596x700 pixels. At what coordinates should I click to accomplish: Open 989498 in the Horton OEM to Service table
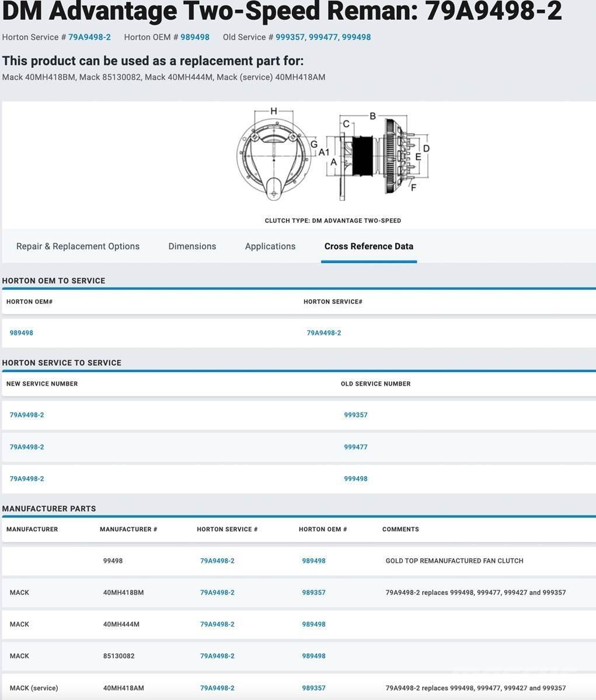[22, 333]
